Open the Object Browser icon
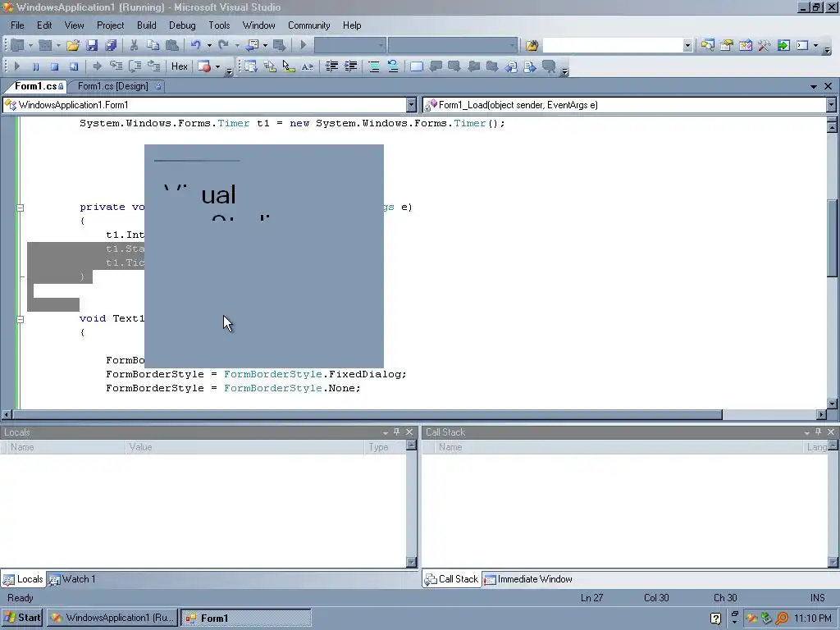This screenshot has height=630, width=840. click(745, 46)
